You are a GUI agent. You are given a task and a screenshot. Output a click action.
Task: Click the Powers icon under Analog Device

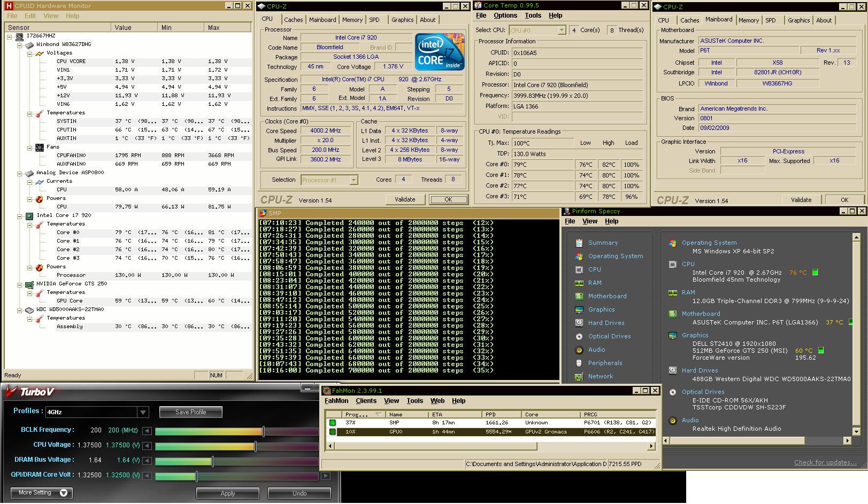click(x=40, y=198)
